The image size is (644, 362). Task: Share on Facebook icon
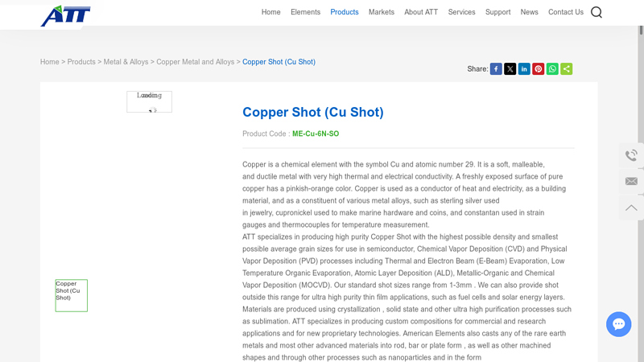(496, 69)
